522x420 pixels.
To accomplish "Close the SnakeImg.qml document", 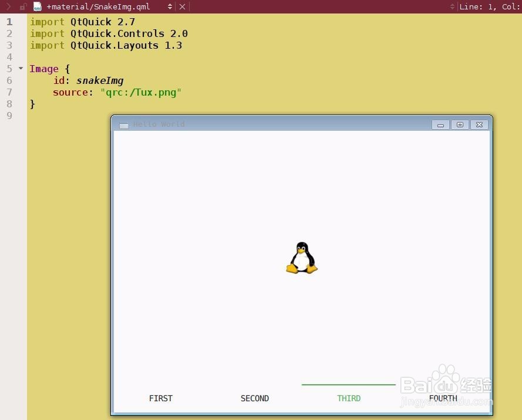I will pyautogui.click(x=182, y=6).
